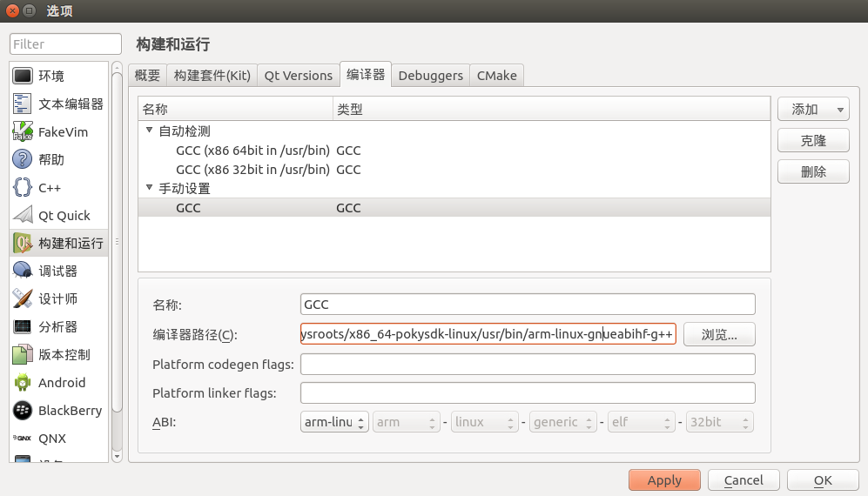Viewport: 868px width, 496px height.
Task: Select the 帮助 question mark icon
Action: [23, 159]
